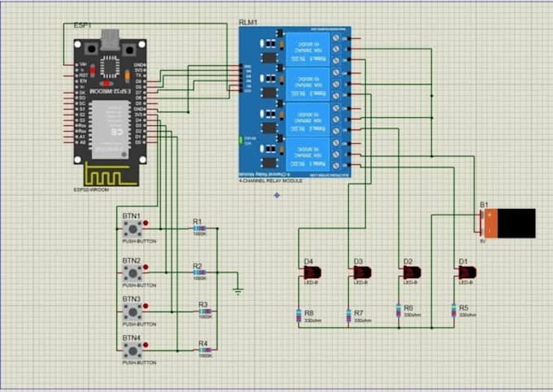553x392 pixels.
Task: Click the BTN4 reference label
Action: point(131,338)
